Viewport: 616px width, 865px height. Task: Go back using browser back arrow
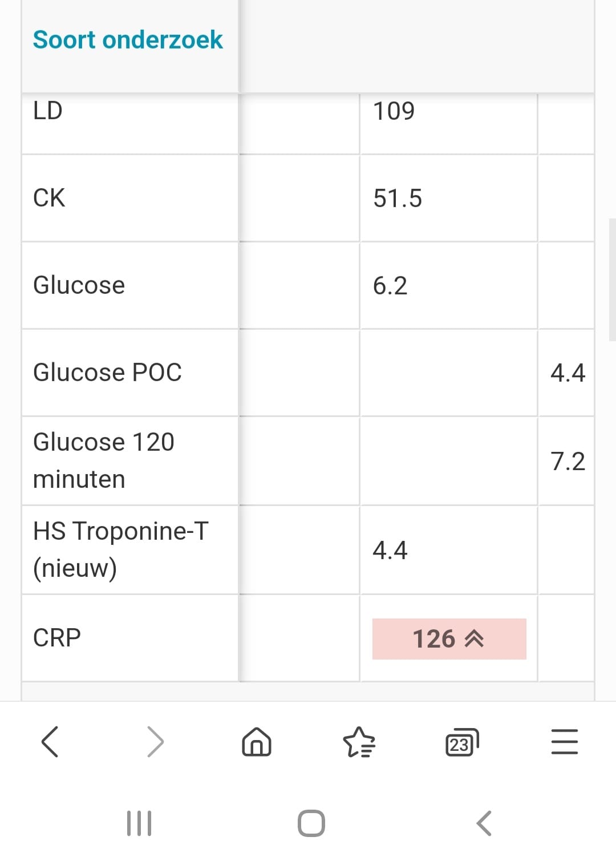click(50, 742)
